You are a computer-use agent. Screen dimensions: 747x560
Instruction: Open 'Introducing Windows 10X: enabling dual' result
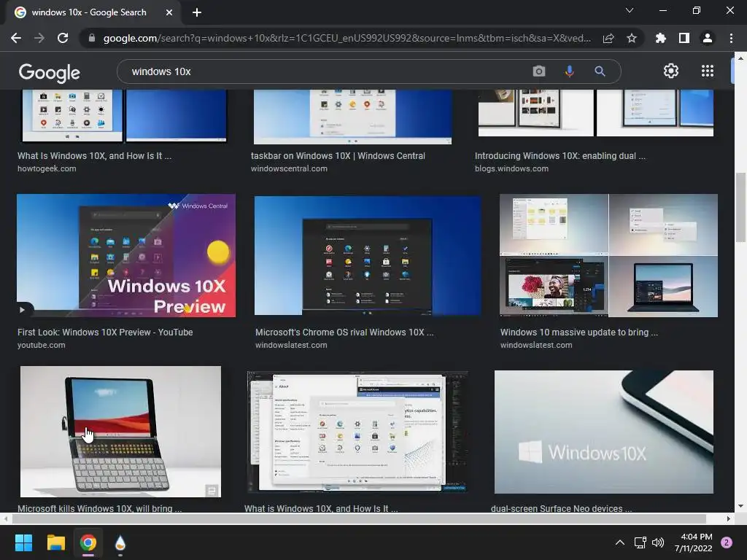560,156
